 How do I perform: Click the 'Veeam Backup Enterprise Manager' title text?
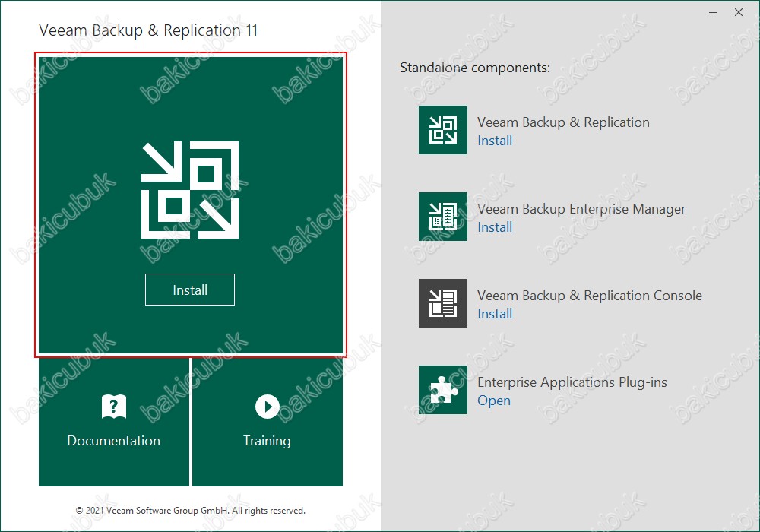point(581,209)
